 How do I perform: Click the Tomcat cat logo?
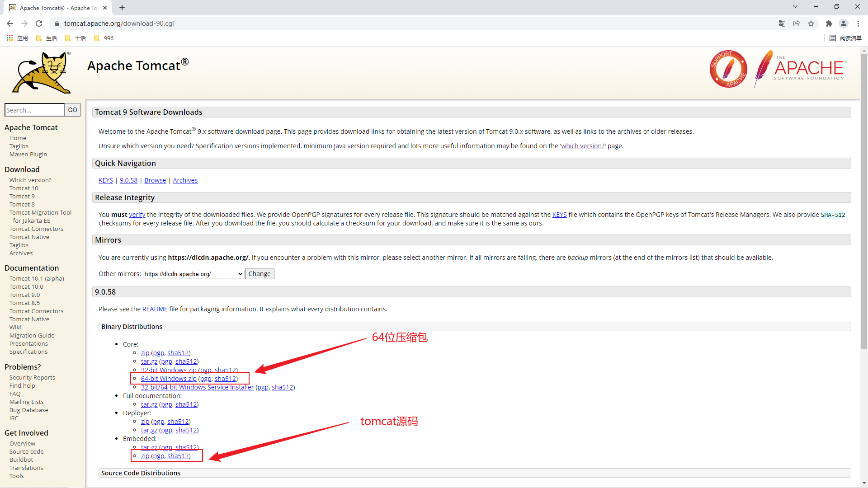click(x=42, y=72)
